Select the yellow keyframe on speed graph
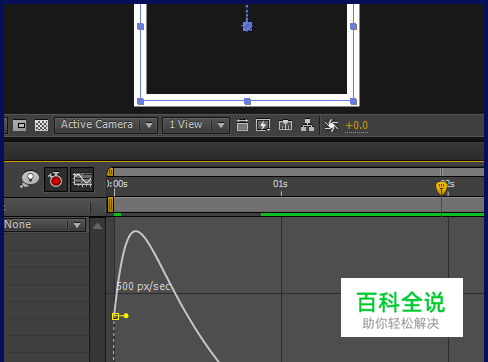 (x=115, y=316)
